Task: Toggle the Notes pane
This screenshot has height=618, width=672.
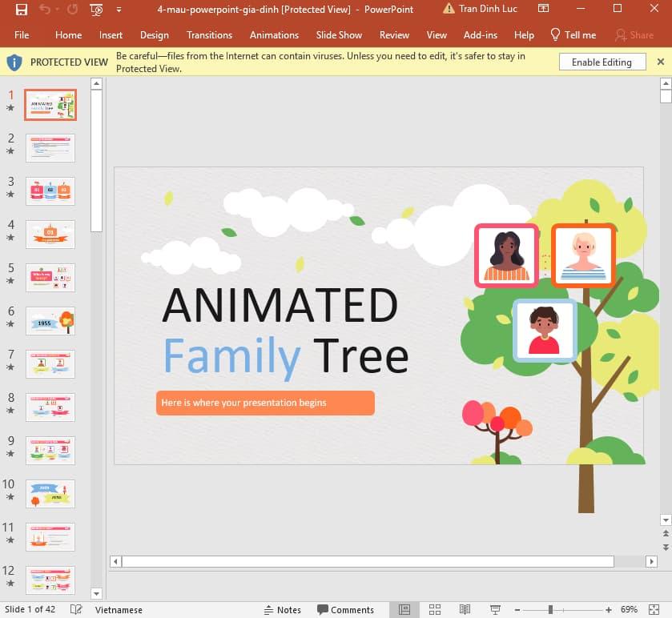Action: [283, 609]
